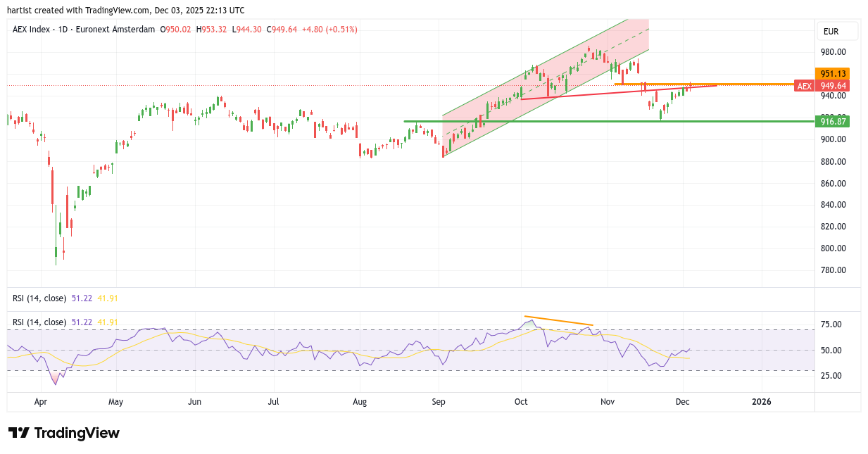Screen dimensions: 868x454
Task: Click the 980.00 price scale label
Action: click(x=832, y=52)
